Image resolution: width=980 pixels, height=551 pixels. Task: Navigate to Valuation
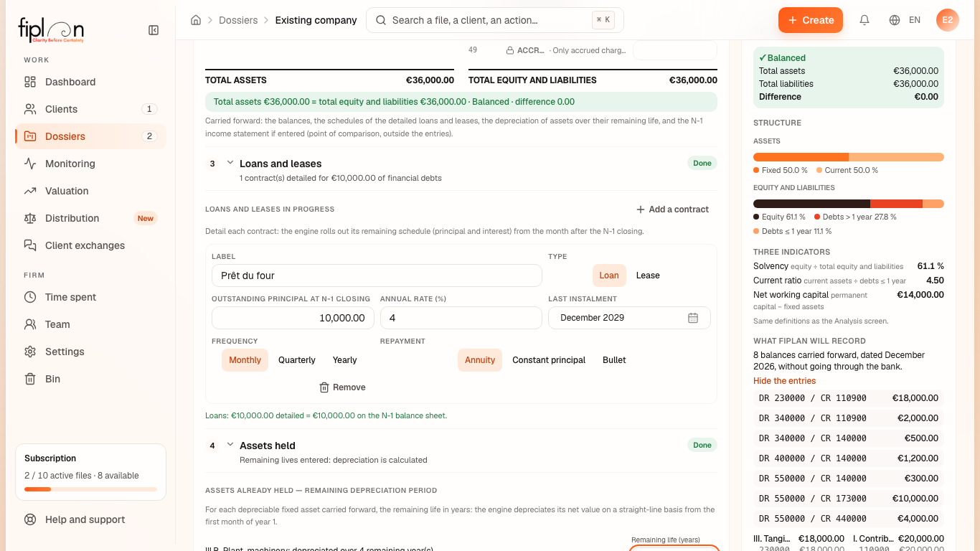pos(90,191)
